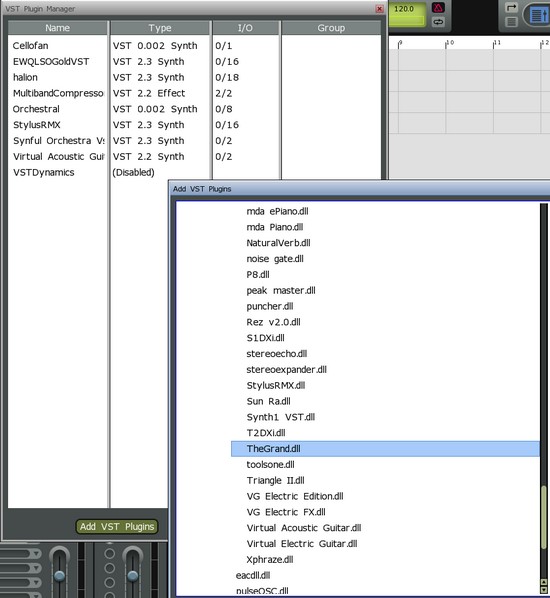Select StylusRMX in the plugin manager Name column

[x=37, y=125]
